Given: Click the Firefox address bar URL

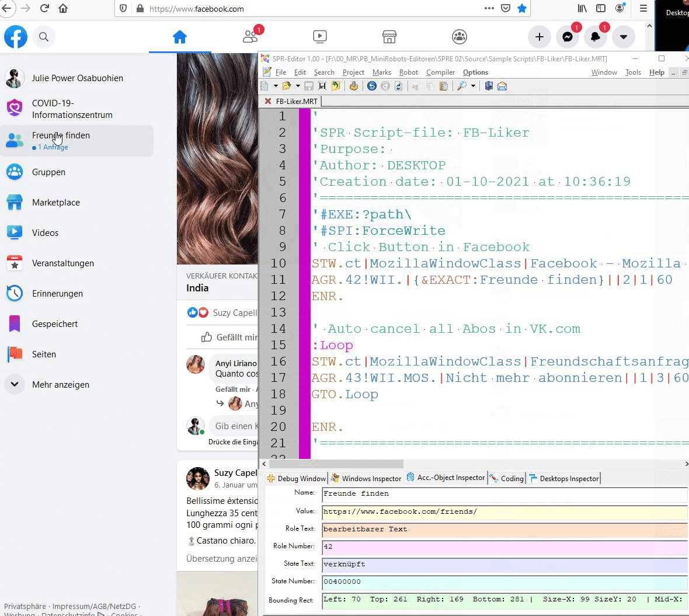Looking at the screenshot, I should point(196,9).
